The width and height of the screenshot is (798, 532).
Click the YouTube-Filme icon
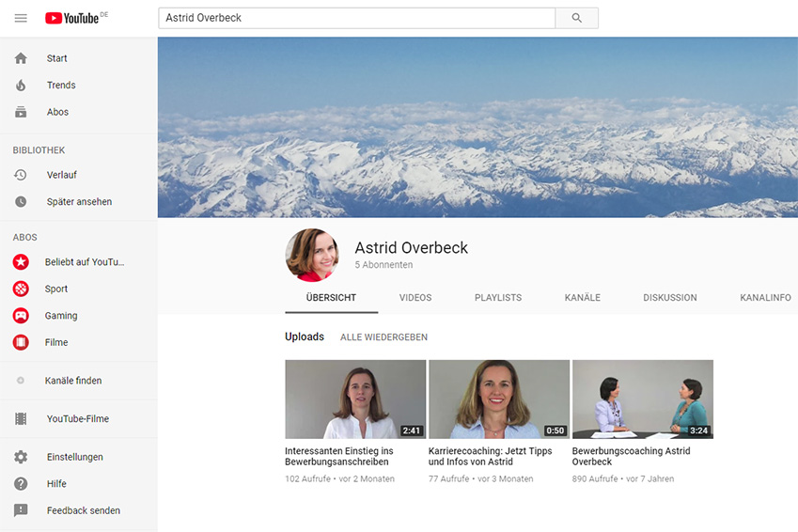pyautogui.click(x=21, y=418)
